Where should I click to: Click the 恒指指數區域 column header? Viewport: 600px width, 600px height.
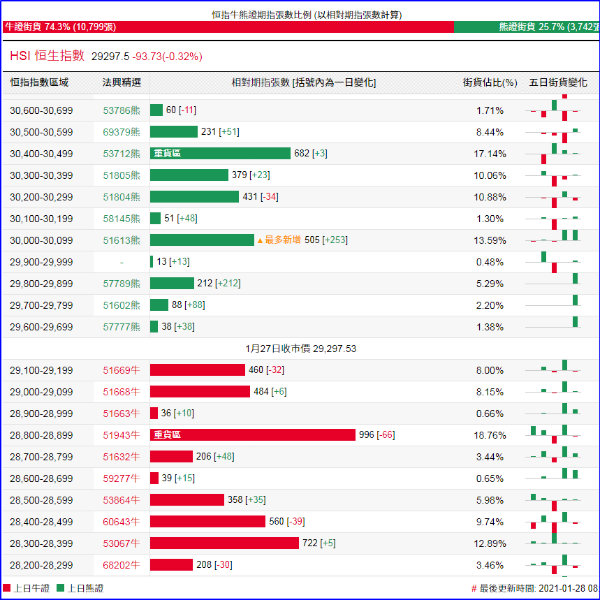39,82
